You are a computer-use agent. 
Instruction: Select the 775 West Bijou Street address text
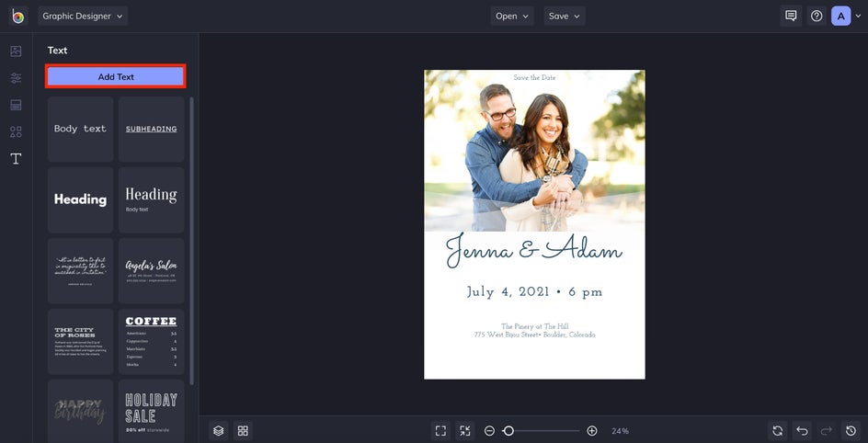pyautogui.click(x=535, y=335)
